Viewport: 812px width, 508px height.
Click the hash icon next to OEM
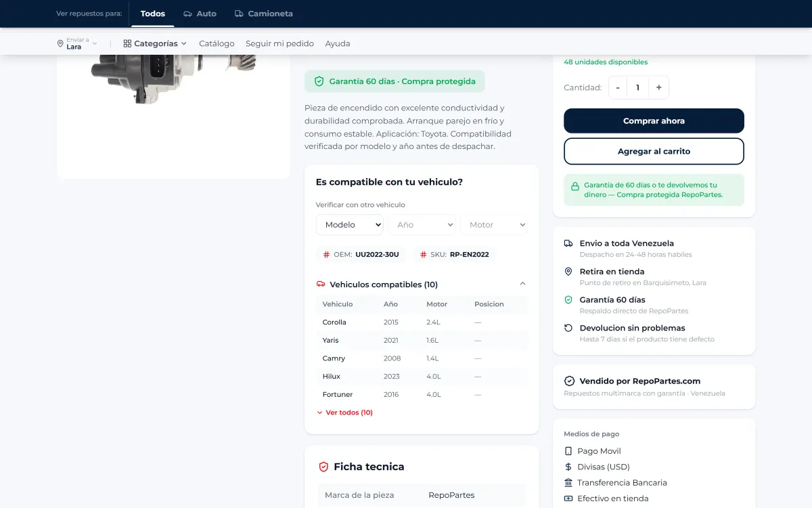326,255
